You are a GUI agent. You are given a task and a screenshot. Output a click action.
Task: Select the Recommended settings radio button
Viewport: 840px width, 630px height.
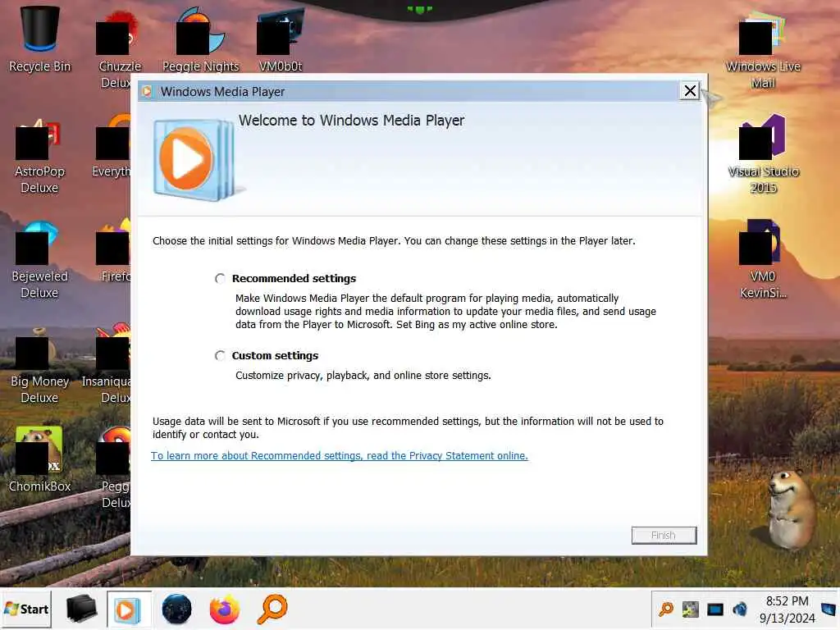(x=220, y=279)
